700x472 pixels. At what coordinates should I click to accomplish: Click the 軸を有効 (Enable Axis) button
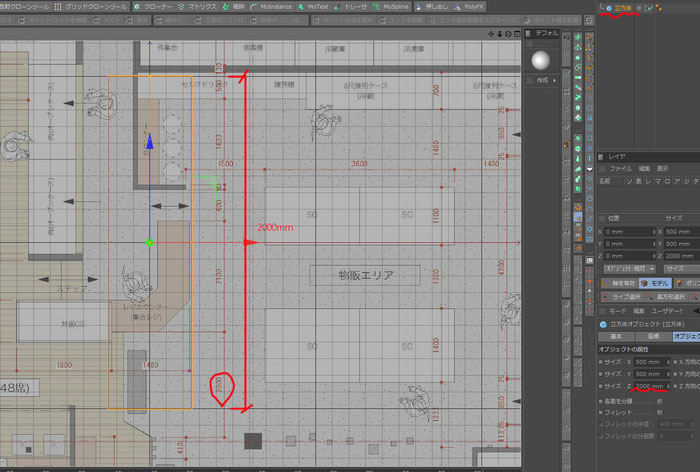point(619,283)
